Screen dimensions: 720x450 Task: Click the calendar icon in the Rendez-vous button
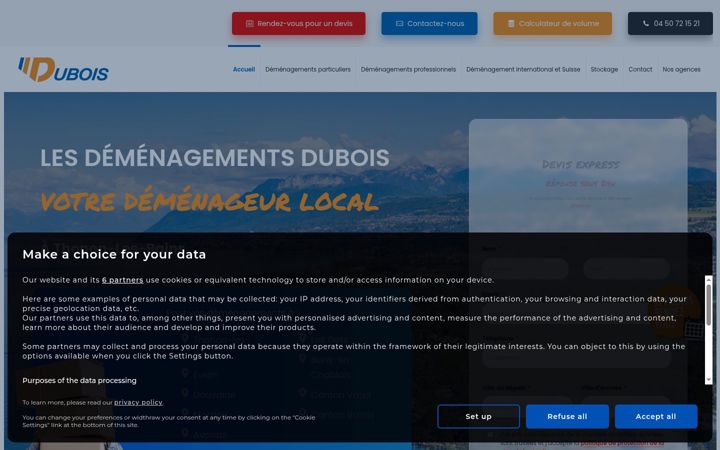[249, 23]
